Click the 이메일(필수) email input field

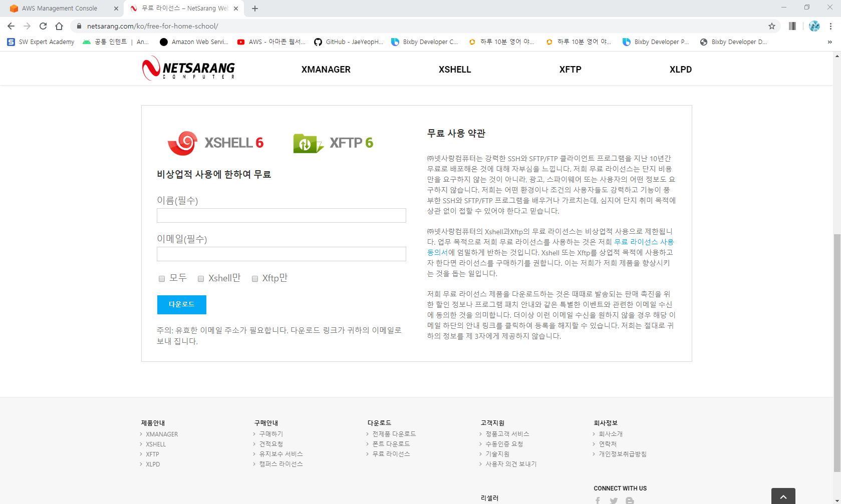pyautogui.click(x=282, y=254)
